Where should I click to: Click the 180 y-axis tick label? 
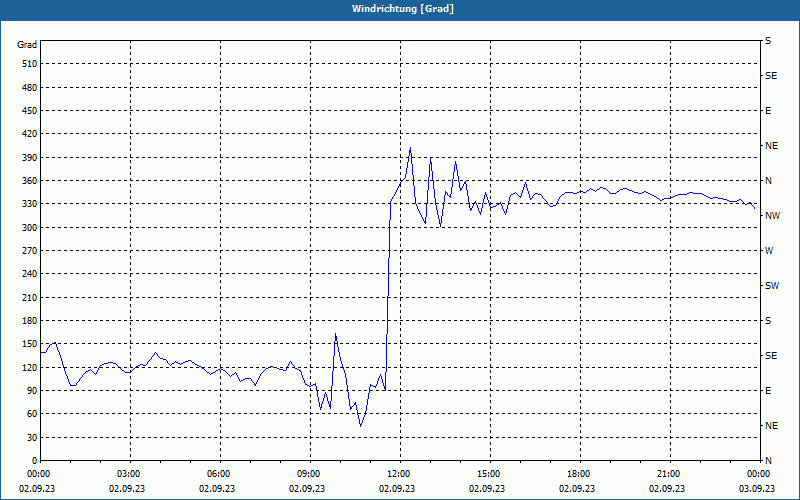pyautogui.click(x=30, y=321)
